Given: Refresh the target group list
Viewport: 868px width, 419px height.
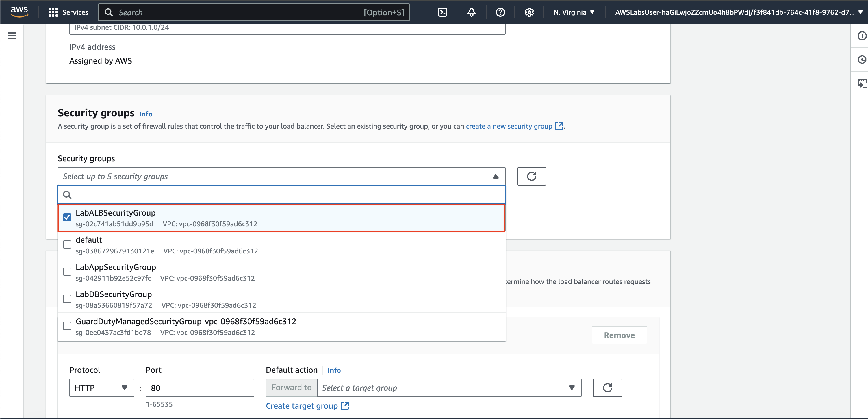Looking at the screenshot, I should point(607,388).
